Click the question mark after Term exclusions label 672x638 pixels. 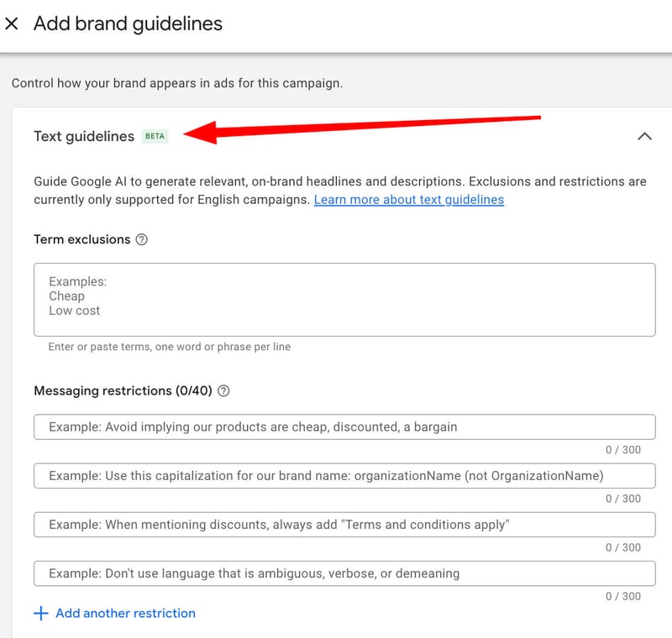142,239
